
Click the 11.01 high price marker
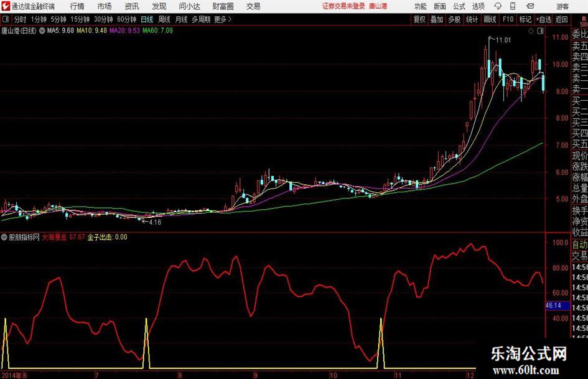point(503,40)
